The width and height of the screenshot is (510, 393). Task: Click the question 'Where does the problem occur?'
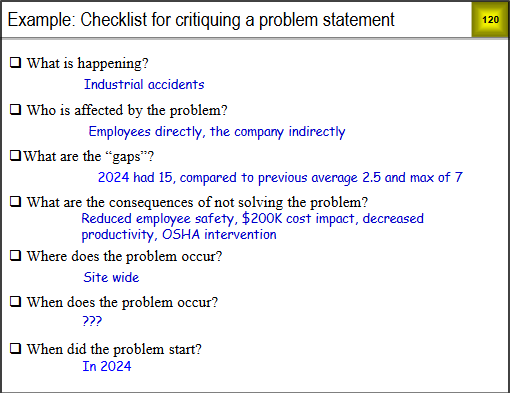click(x=124, y=256)
